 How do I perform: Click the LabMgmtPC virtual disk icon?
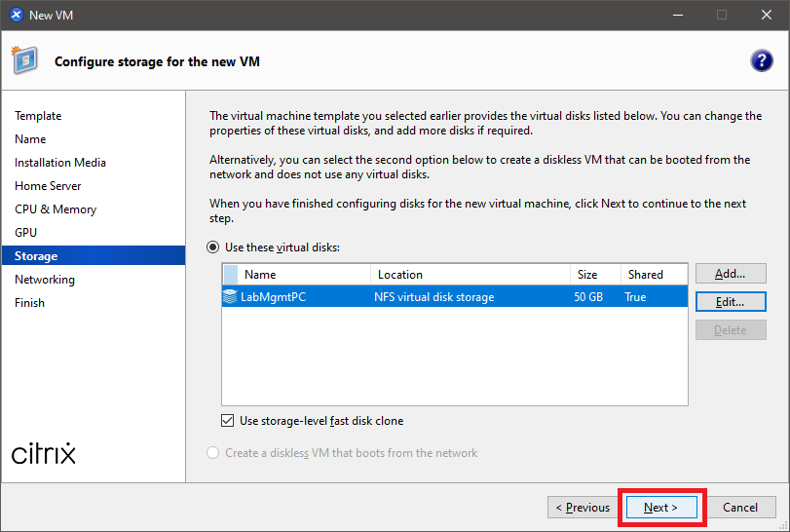click(230, 297)
